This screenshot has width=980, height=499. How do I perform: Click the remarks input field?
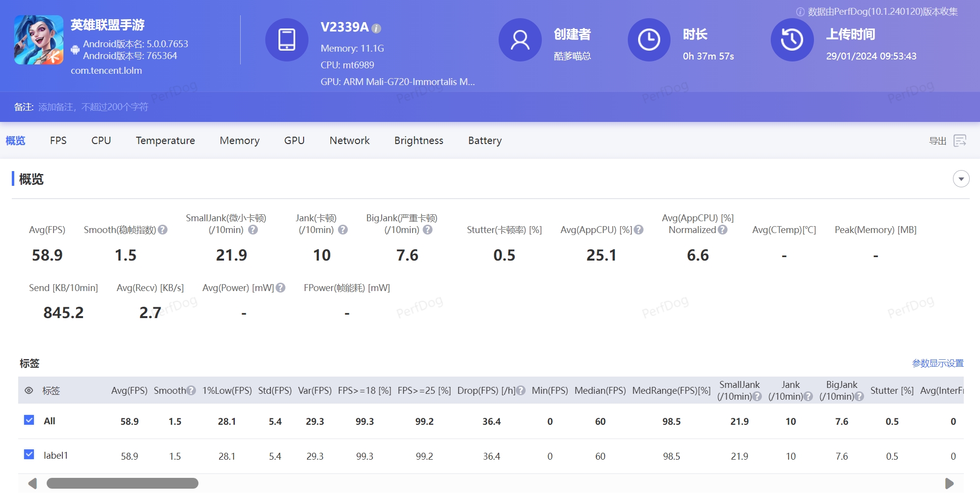click(93, 107)
